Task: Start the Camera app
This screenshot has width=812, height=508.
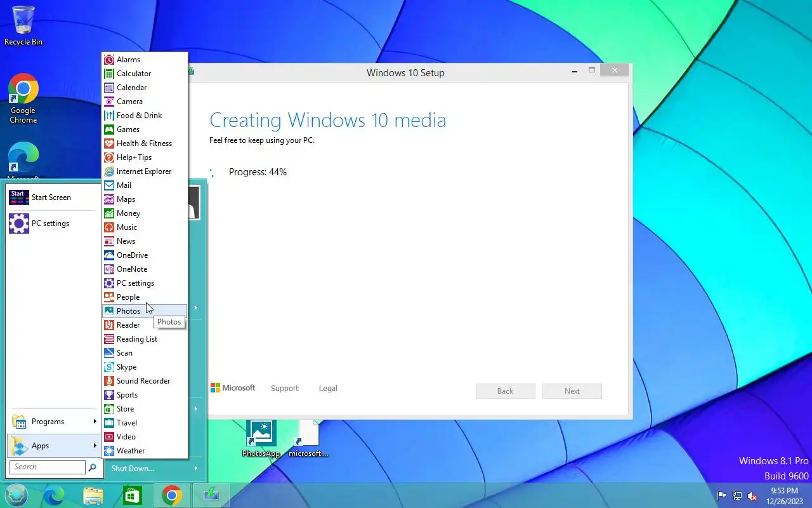Action: tap(145, 102)
